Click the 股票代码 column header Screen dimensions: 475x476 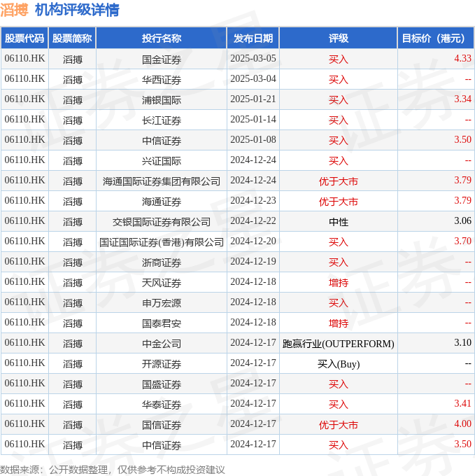[x=24, y=38]
